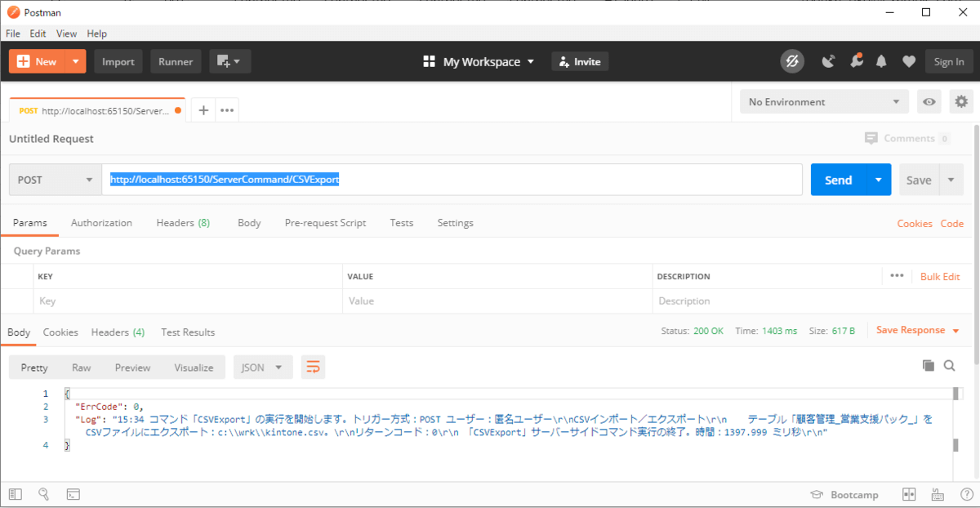Switch to the Tests tab
Image resolution: width=980 pixels, height=508 pixels.
pos(402,223)
